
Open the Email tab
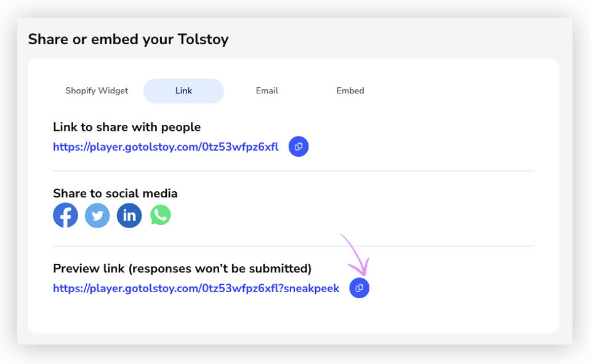coord(267,91)
